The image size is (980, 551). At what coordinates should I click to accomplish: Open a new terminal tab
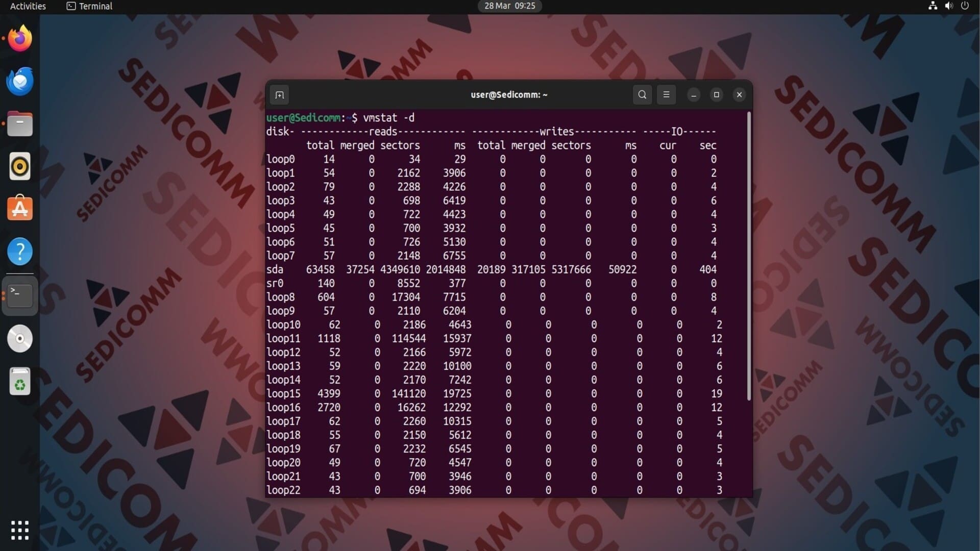point(279,95)
